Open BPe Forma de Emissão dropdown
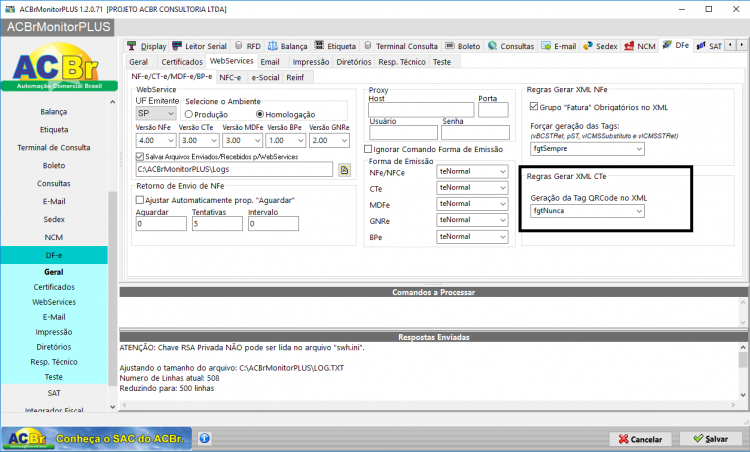The image size is (750, 452). coord(472,237)
